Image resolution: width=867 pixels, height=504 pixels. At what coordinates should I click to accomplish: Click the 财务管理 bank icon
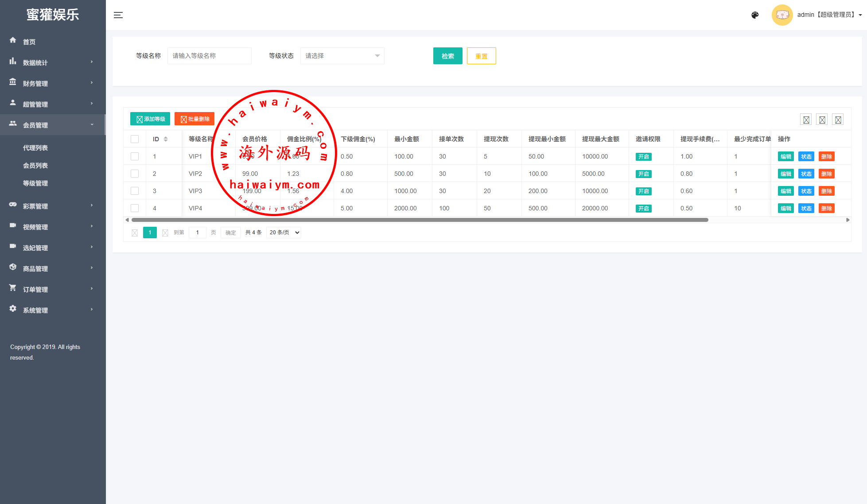coord(13,82)
